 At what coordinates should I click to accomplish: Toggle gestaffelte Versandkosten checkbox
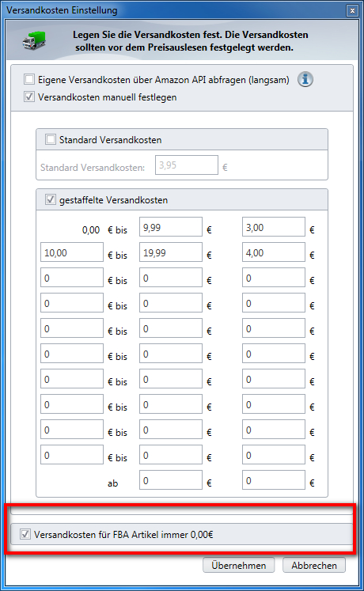51,199
